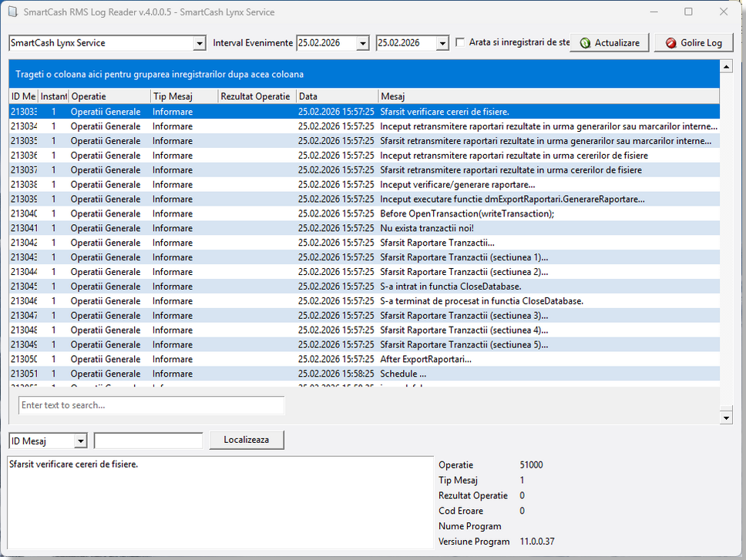Select row 'Inceput verificare/generare raportare...'
Image resolution: width=746 pixels, height=560 pixels.
(364, 184)
